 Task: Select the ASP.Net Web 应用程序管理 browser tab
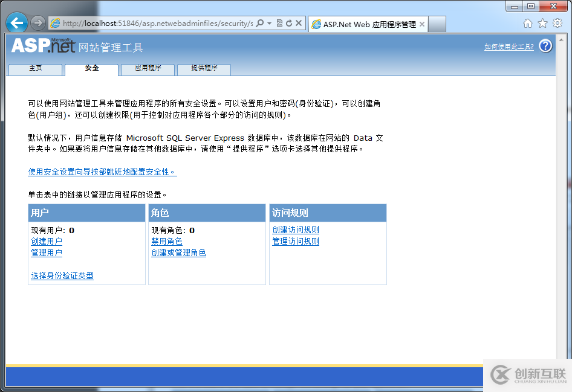click(x=368, y=24)
